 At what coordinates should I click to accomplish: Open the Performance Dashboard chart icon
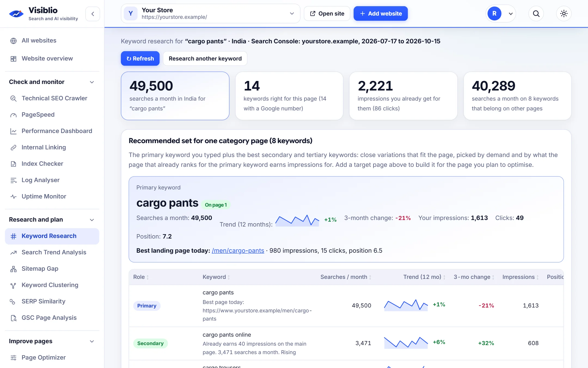coord(13,131)
